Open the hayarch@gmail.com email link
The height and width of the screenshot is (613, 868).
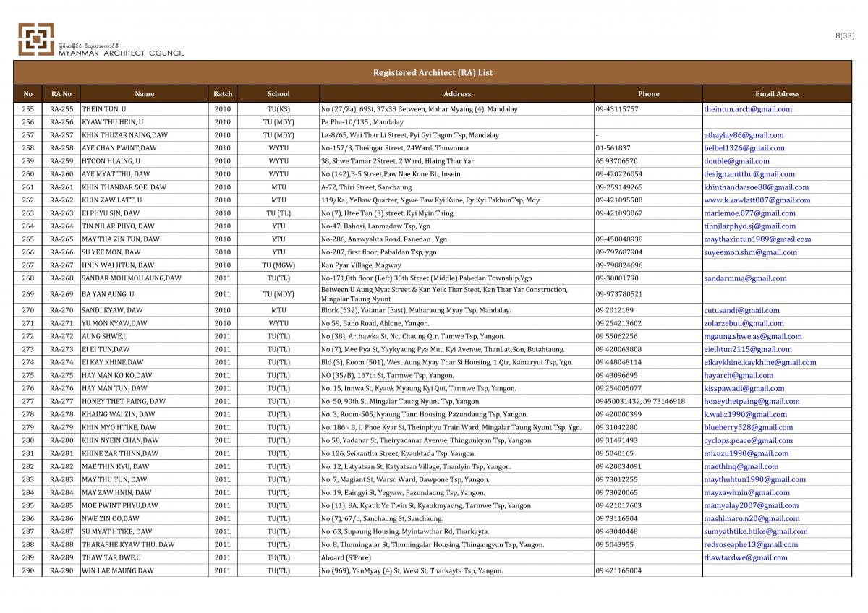[x=739, y=375]
